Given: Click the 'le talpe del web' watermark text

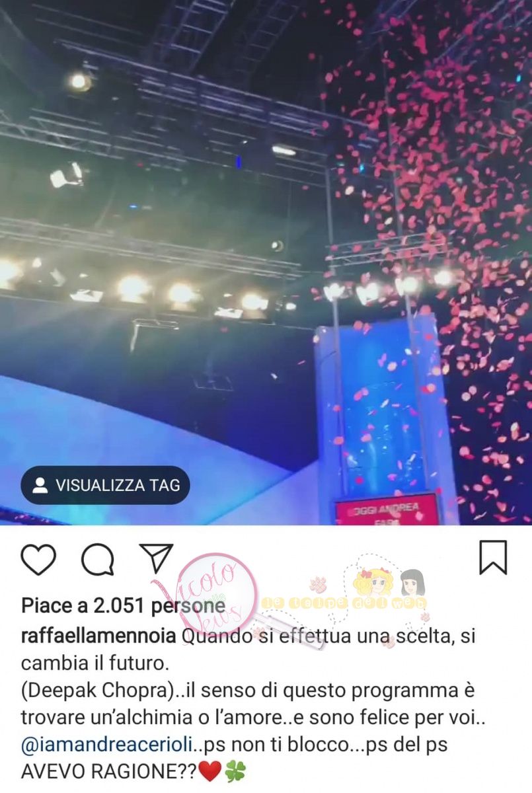Looking at the screenshot, I should pyautogui.click(x=344, y=603).
